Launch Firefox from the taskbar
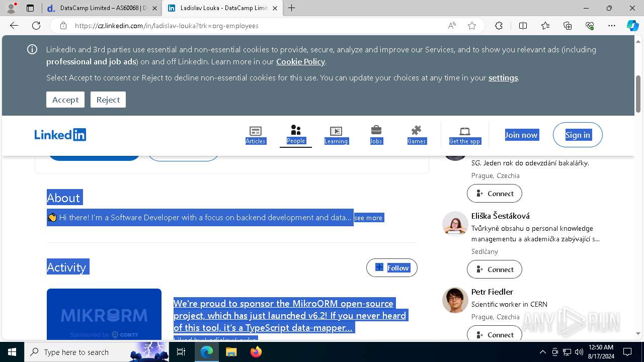Image resolution: width=644 pixels, height=362 pixels. point(256,352)
